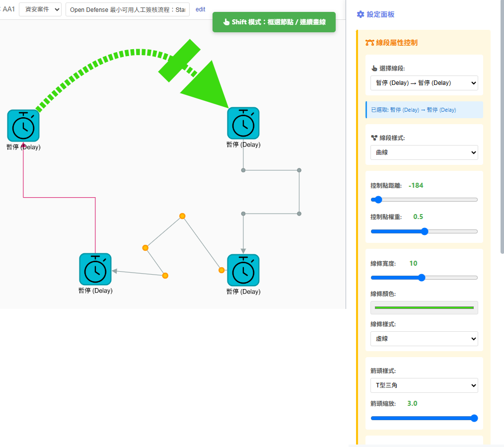Screen dimensions: 504x447
Task: Click the 線條寬度 slider handle
Action: (x=422, y=278)
